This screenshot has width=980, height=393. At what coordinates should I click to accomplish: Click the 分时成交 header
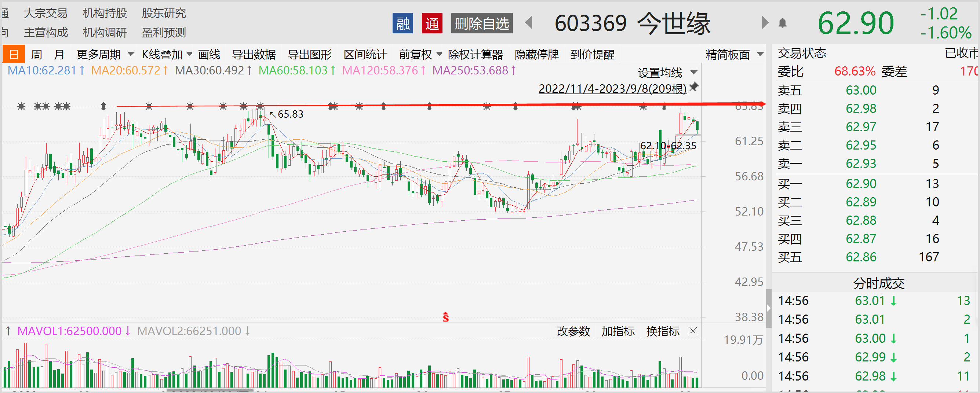[878, 283]
